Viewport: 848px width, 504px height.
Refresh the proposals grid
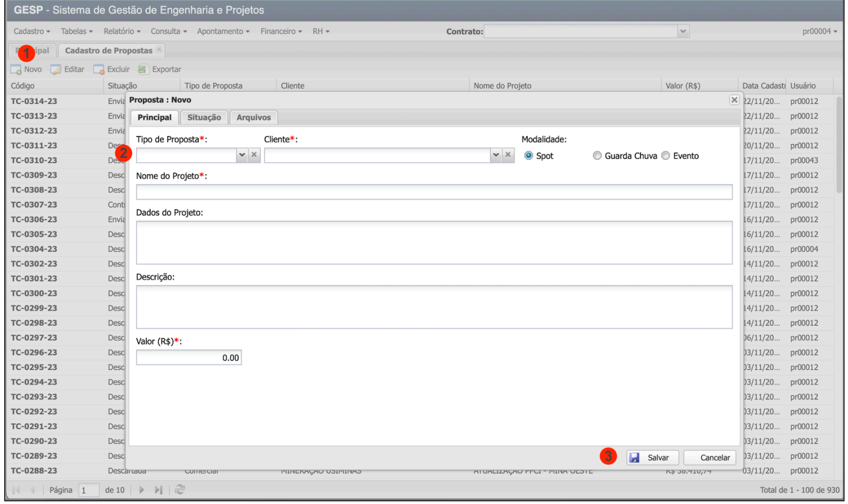pyautogui.click(x=179, y=490)
